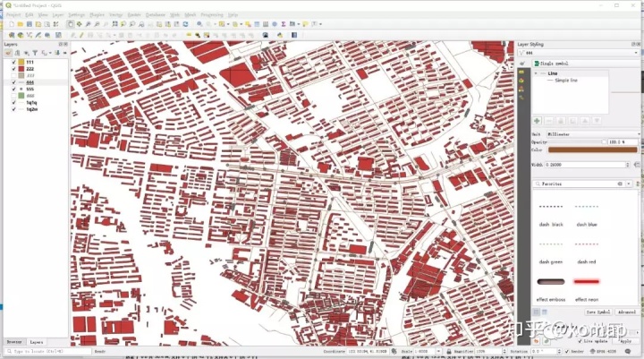Open the Layer menu
Image resolution: width=644 pixels, height=359 pixels.
[58, 15]
